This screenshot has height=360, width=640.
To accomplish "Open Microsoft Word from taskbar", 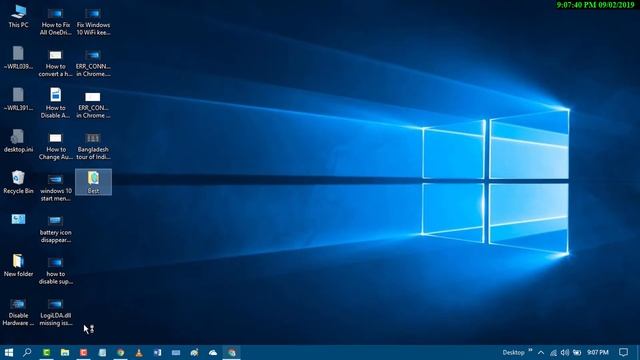I will (158, 352).
